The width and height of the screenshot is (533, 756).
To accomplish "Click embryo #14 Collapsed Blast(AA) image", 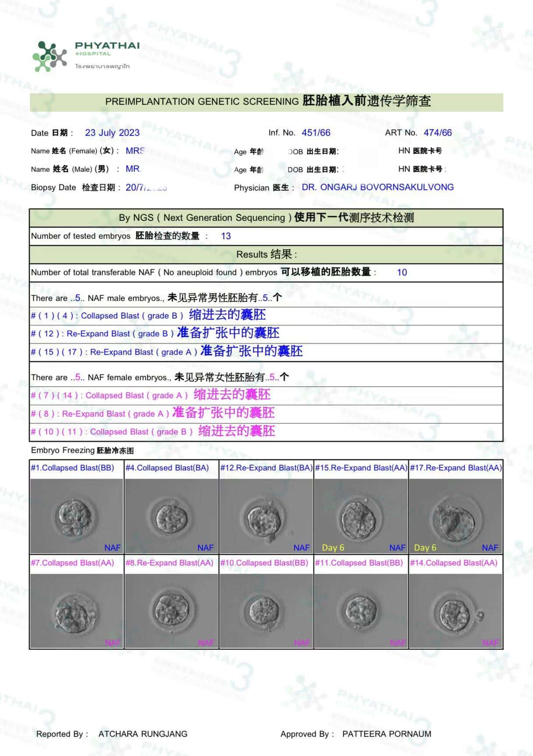I will click(x=455, y=611).
